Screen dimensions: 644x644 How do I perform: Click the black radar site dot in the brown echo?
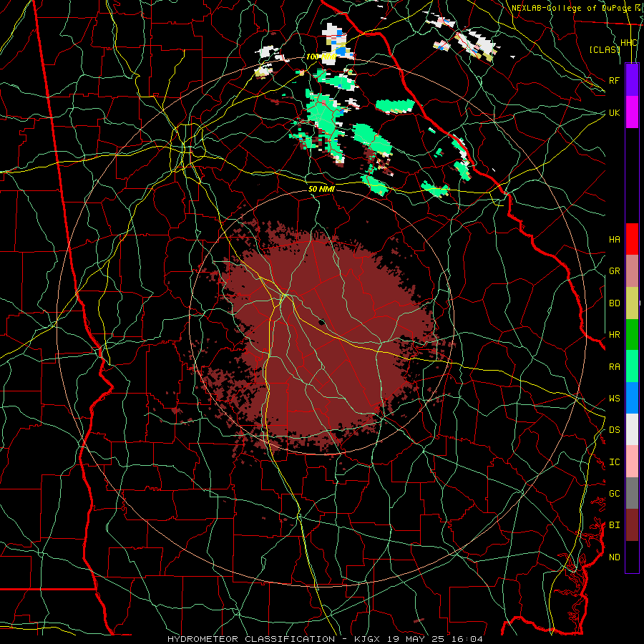coord(321,321)
